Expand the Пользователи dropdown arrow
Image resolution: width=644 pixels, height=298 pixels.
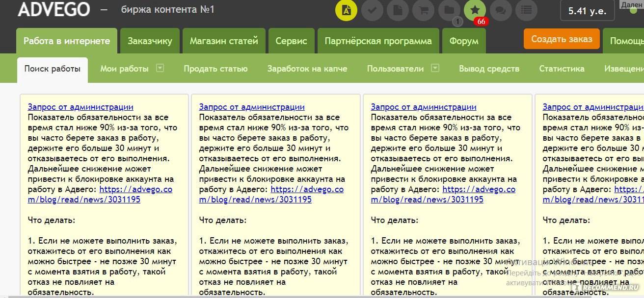(x=435, y=68)
